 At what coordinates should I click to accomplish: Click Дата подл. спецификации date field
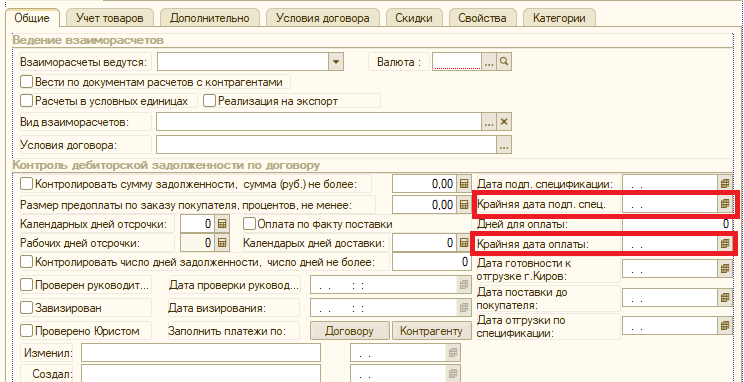(x=670, y=184)
